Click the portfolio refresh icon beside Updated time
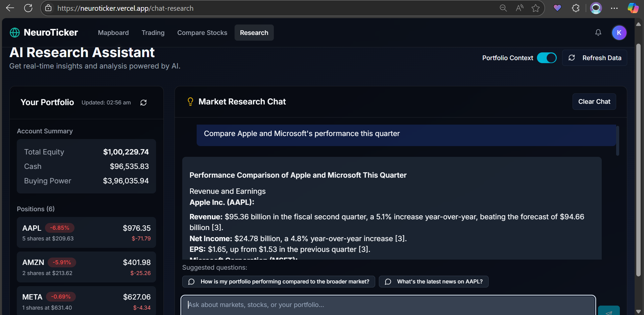The height and width of the screenshot is (315, 644). tap(143, 103)
